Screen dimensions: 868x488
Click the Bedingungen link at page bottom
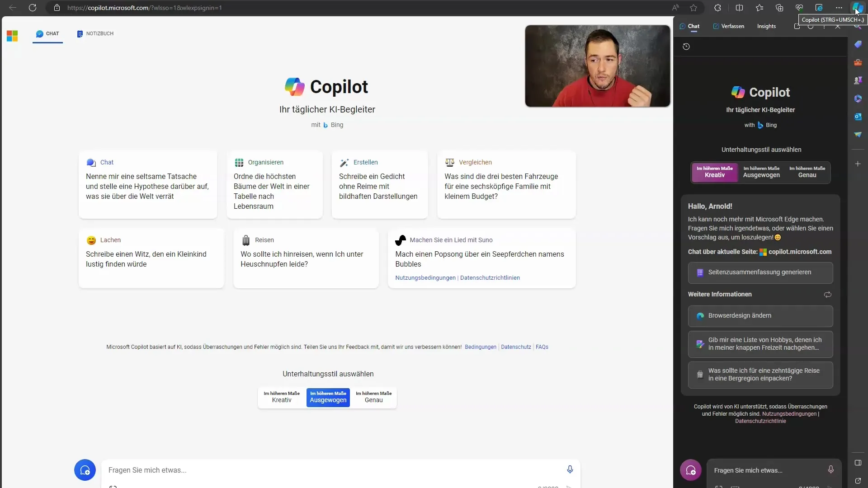(x=481, y=347)
